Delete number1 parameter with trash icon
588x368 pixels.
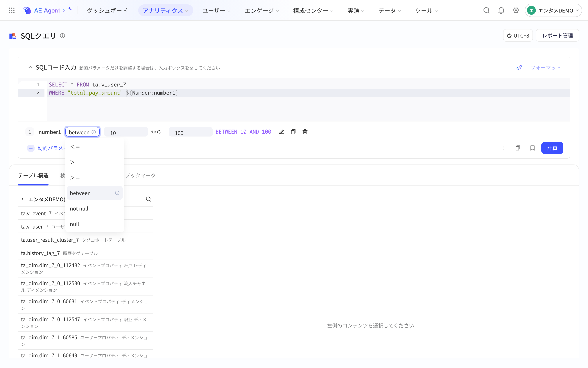pos(305,132)
